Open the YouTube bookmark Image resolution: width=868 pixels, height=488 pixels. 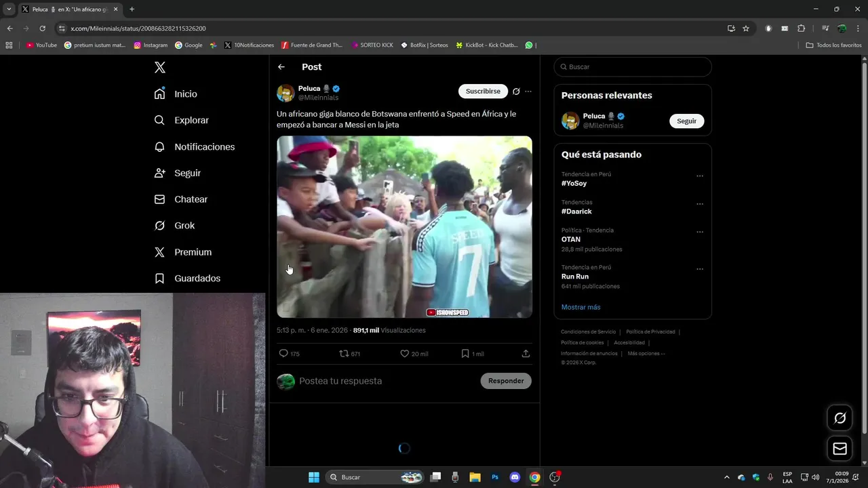click(41, 45)
